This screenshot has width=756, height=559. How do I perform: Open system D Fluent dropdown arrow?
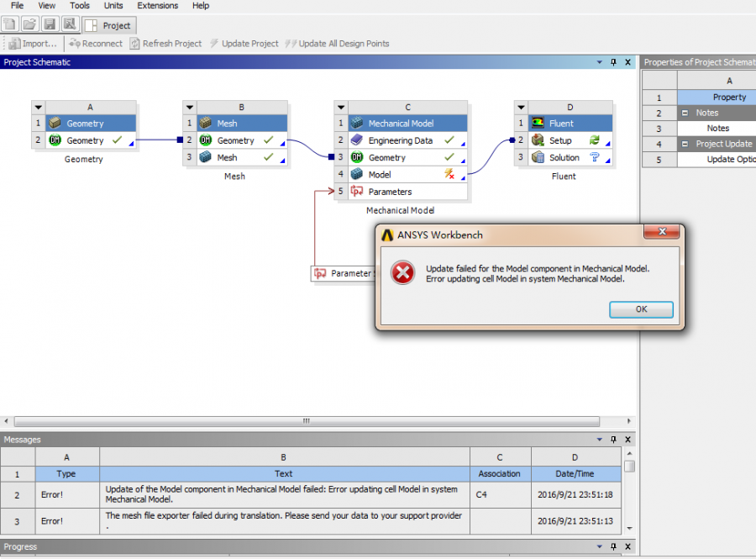tap(521, 107)
